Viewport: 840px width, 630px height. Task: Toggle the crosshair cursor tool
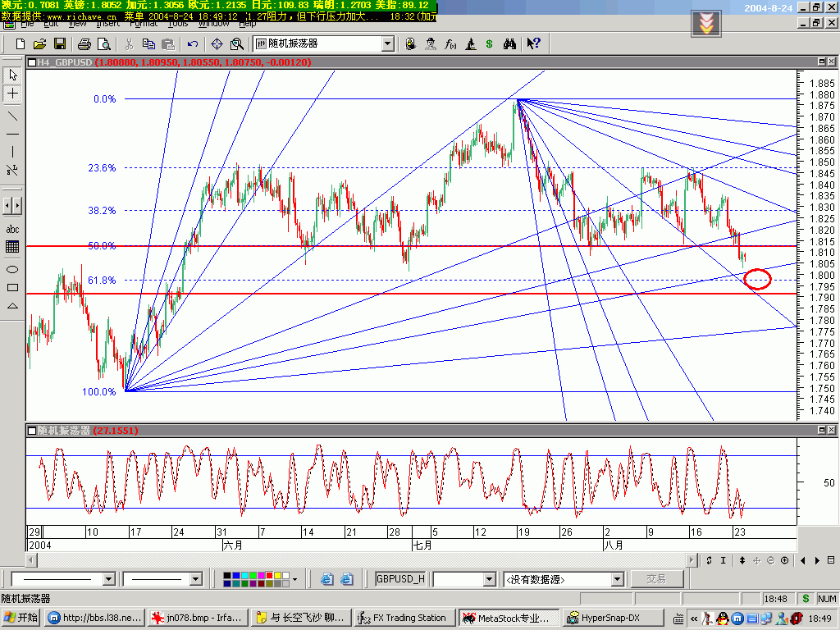tap(12, 94)
